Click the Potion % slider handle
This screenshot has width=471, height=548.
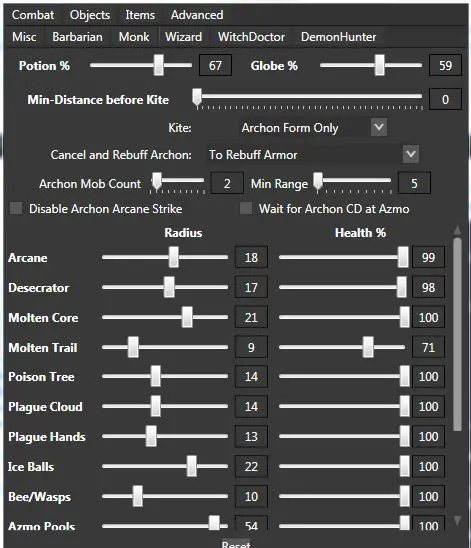159,65
